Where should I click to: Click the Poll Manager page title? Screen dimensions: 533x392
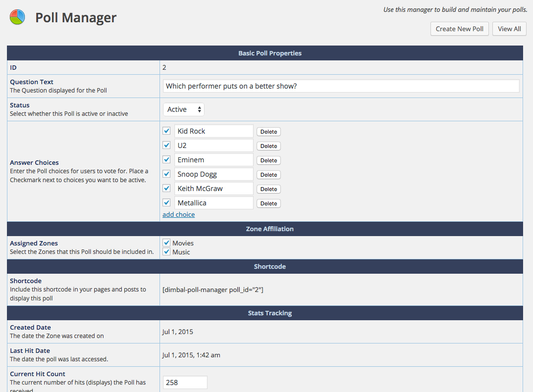(76, 17)
